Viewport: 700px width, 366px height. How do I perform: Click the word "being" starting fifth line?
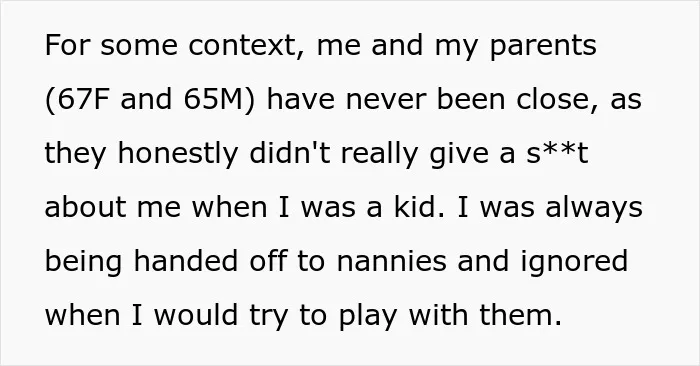pos(83,262)
